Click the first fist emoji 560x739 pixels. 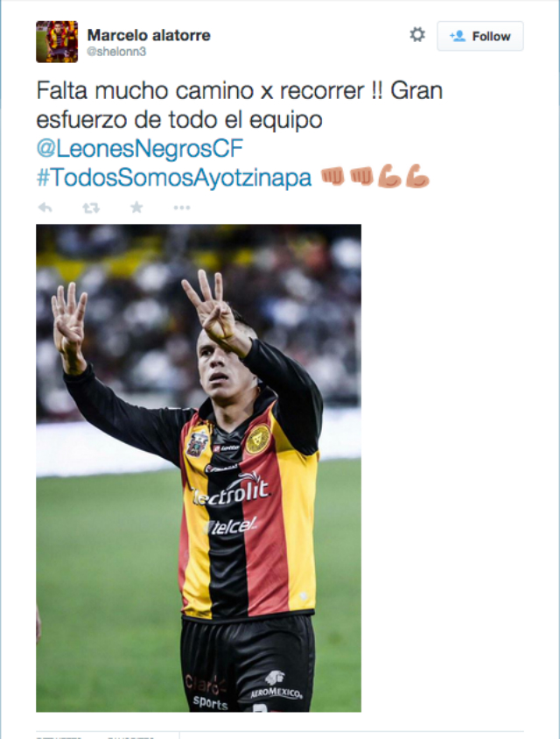click(x=332, y=177)
